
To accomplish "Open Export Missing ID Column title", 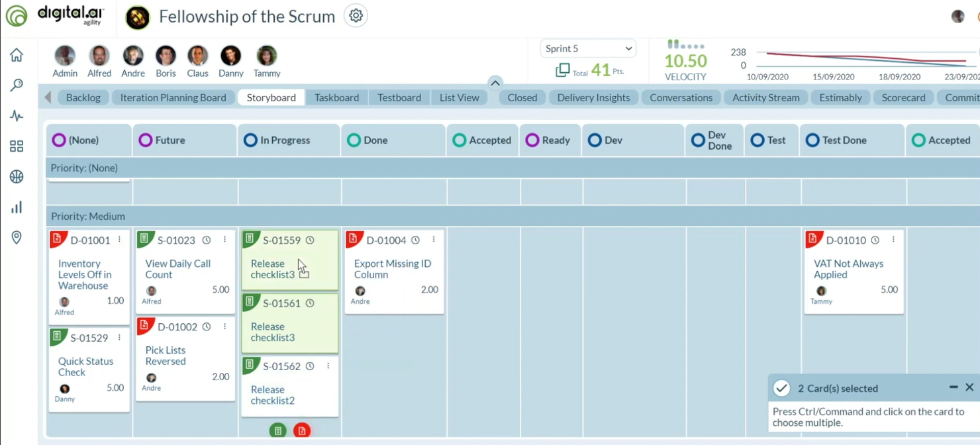I will [x=393, y=269].
